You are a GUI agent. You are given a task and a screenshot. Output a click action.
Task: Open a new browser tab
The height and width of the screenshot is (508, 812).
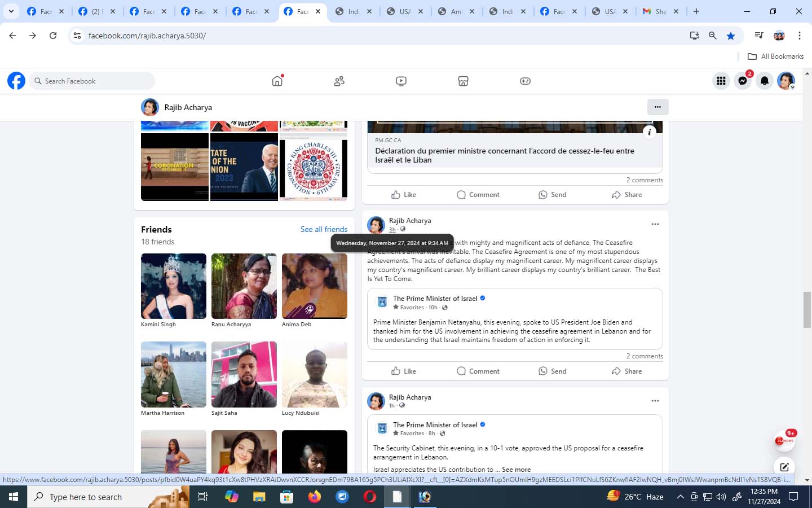coord(696,11)
